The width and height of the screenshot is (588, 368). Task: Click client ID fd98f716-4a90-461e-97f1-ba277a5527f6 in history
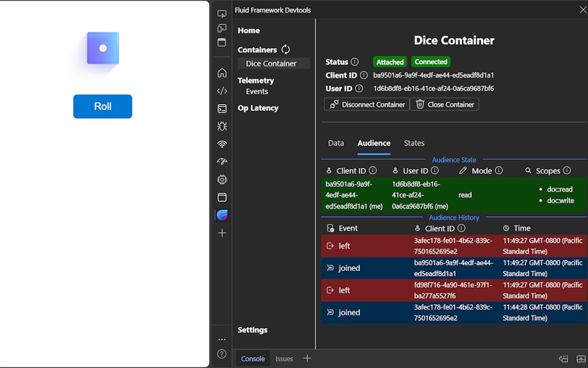[453, 290]
